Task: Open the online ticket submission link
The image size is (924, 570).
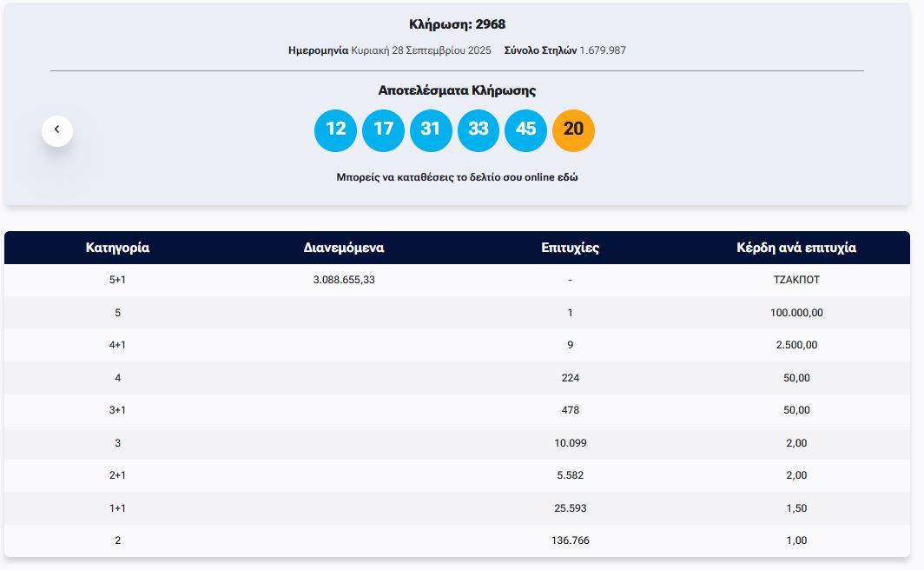Action: coord(457,177)
